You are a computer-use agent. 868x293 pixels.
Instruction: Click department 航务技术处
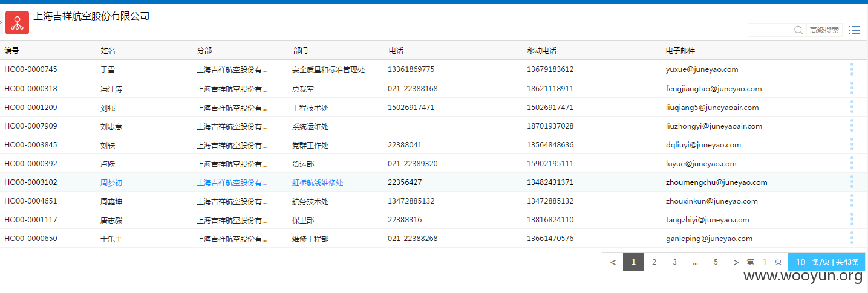point(310,201)
